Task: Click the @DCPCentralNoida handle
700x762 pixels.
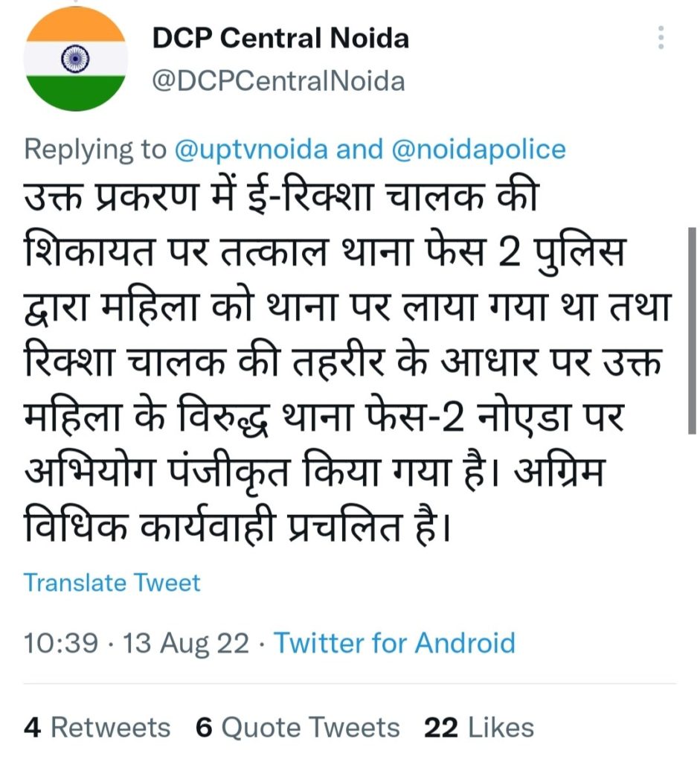Action: (x=278, y=80)
